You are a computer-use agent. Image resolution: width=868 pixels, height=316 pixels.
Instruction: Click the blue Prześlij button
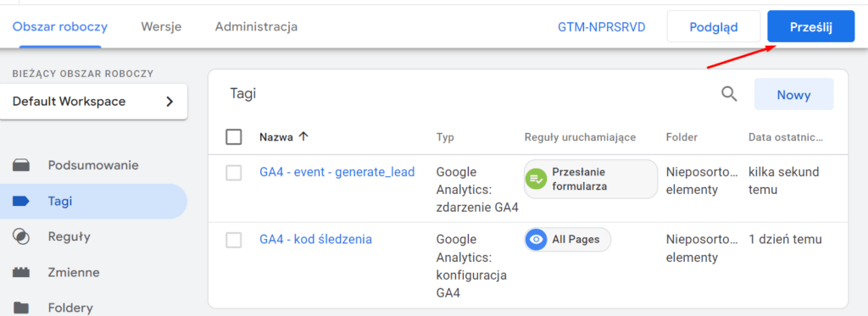(811, 27)
